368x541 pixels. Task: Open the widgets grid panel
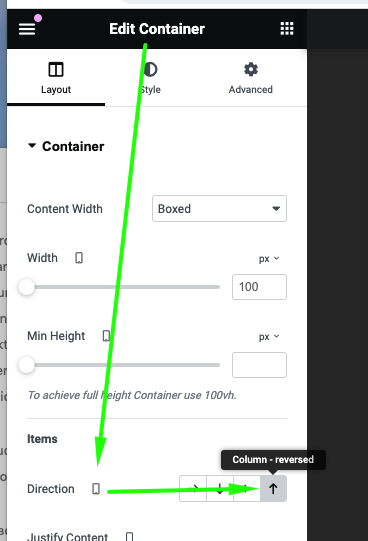tap(287, 29)
